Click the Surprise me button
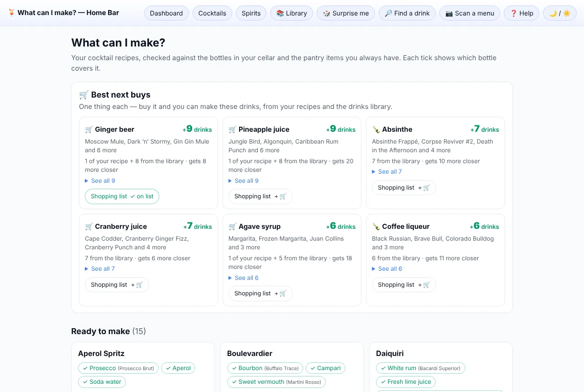 (346, 13)
